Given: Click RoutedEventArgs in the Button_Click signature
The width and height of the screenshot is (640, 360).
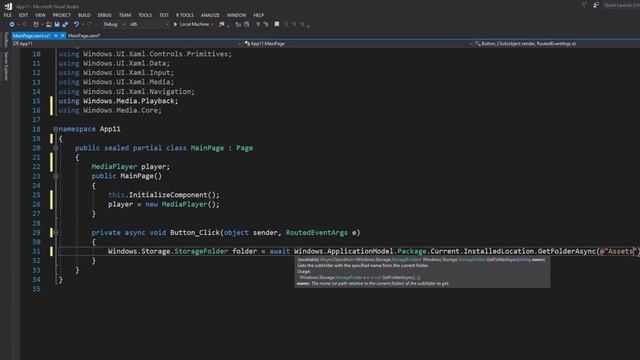Looking at the screenshot, I should pos(317,233).
